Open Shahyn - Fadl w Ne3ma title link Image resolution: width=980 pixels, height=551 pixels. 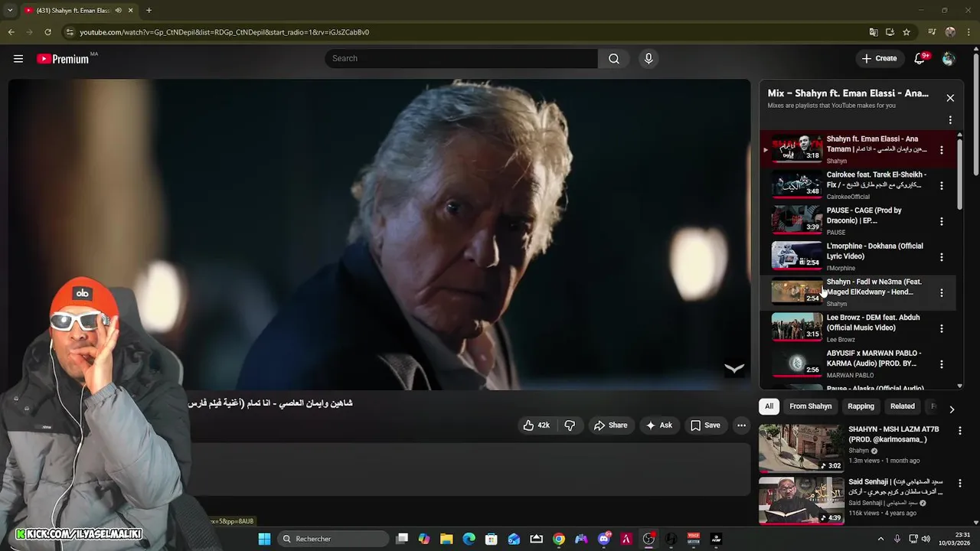pyautogui.click(x=874, y=287)
